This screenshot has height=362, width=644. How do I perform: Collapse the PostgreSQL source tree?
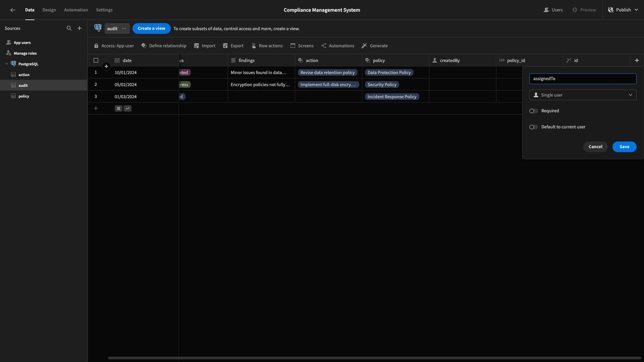coord(7,64)
